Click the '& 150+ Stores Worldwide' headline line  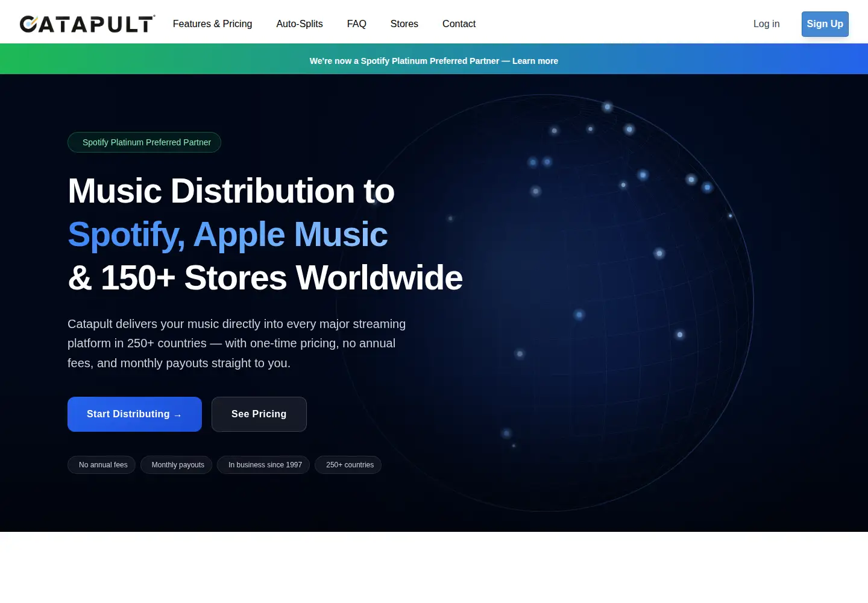pos(265,278)
